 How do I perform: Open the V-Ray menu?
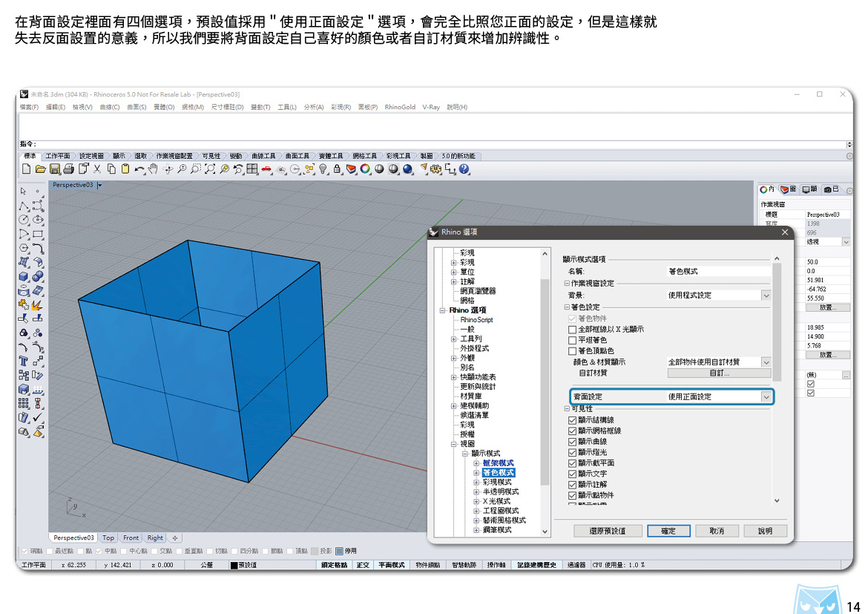click(431, 107)
